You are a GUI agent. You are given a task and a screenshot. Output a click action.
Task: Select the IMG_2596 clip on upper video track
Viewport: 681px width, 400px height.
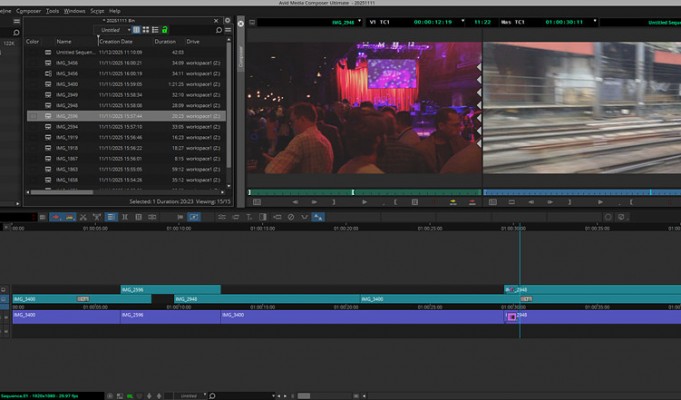(x=169, y=289)
